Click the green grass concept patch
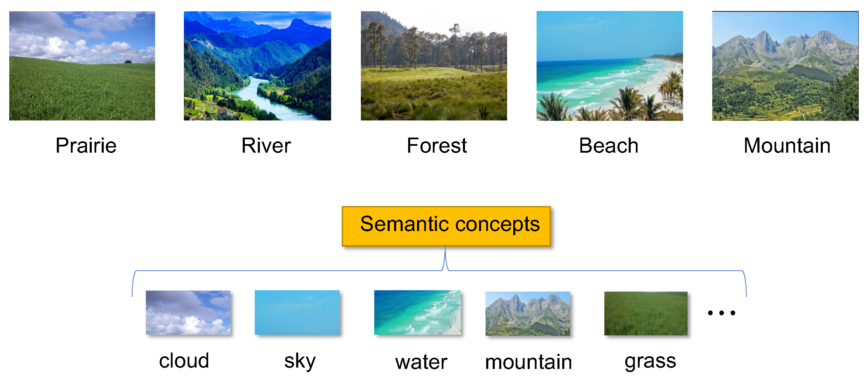 click(646, 313)
